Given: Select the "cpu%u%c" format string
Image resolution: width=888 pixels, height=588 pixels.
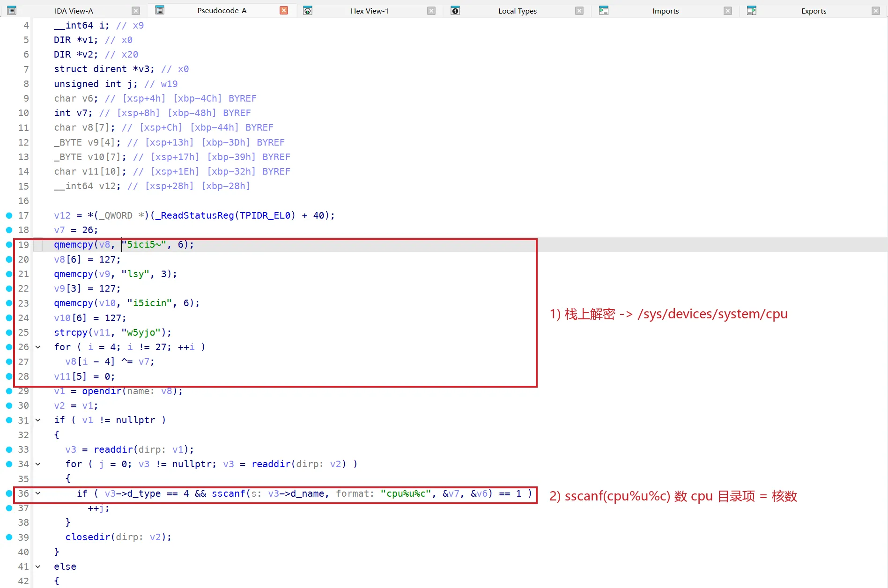Looking at the screenshot, I should click(406, 493).
